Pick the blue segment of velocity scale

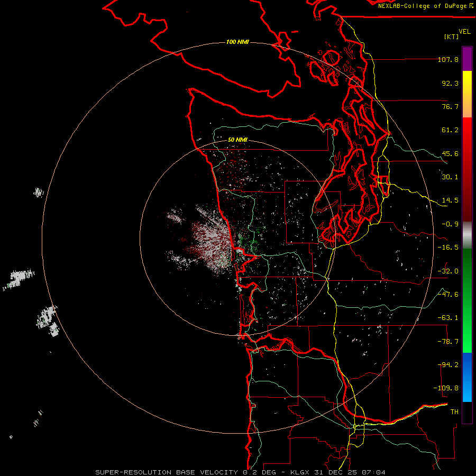467,377
